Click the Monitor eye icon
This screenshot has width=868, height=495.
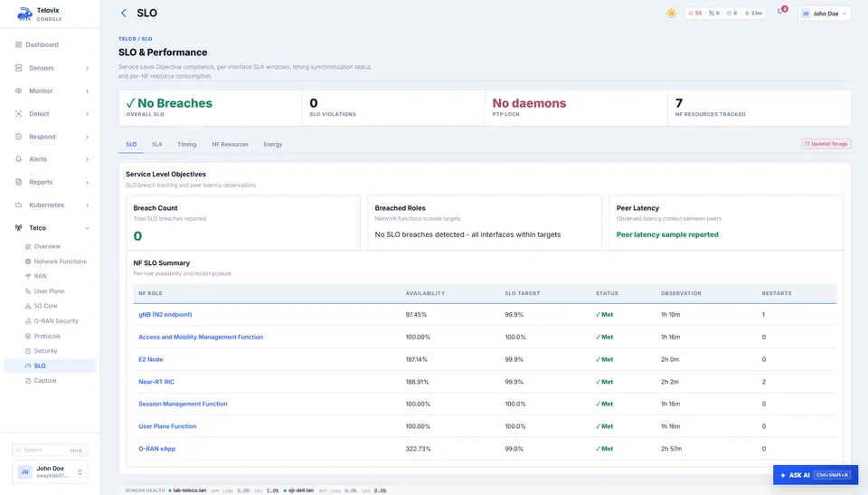click(18, 90)
